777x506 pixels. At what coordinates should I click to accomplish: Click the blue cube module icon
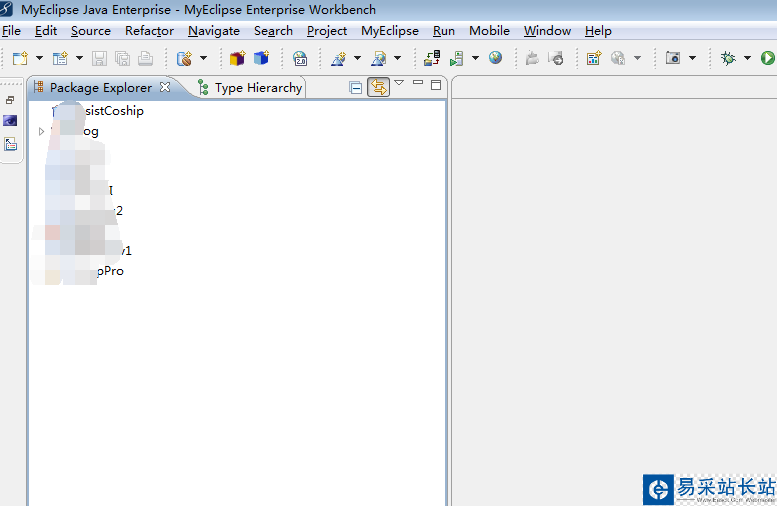click(261, 58)
